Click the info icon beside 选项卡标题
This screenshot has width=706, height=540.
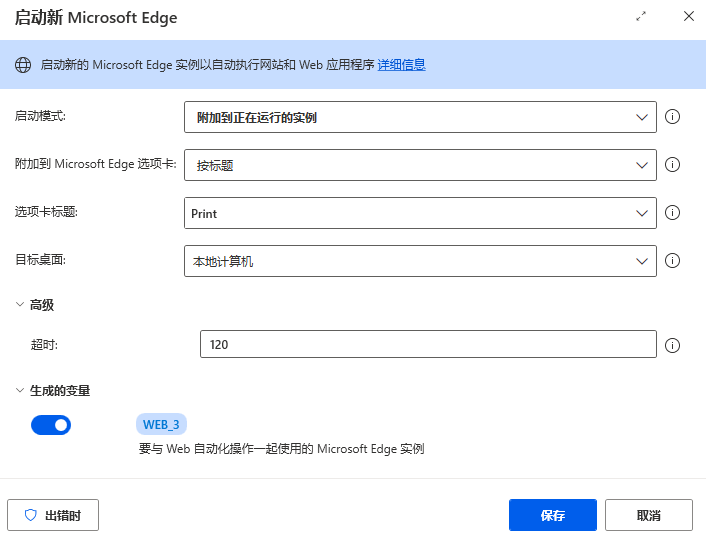[672, 213]
